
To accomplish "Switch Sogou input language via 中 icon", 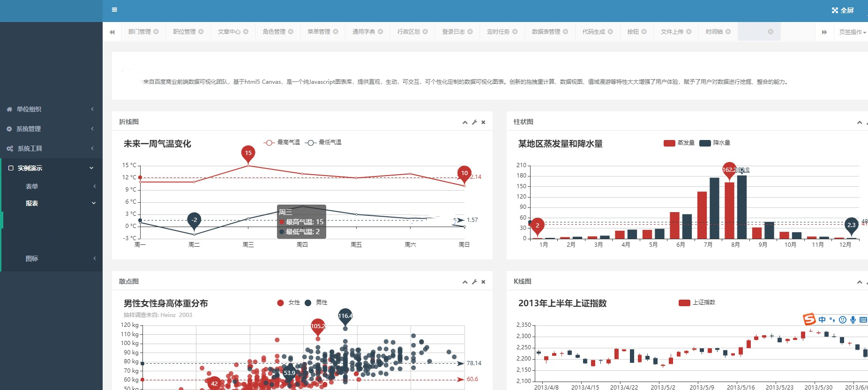I will click(x=822, y=320).
